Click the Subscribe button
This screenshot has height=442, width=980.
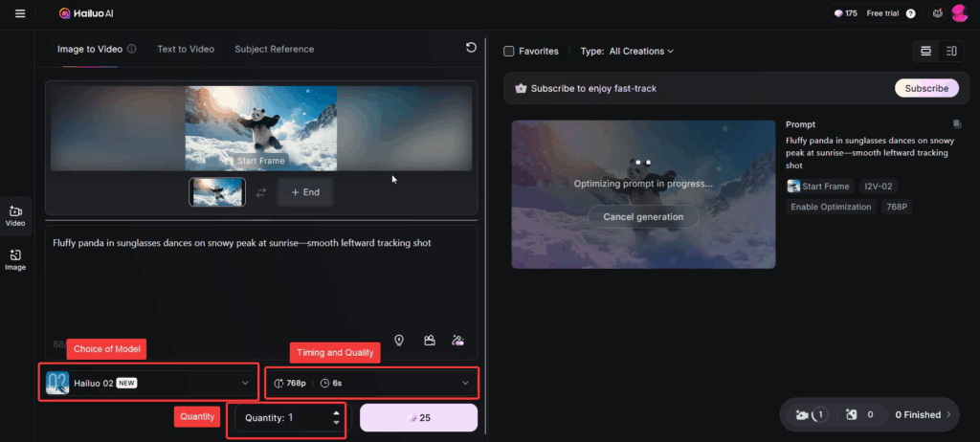coord(925,88)
